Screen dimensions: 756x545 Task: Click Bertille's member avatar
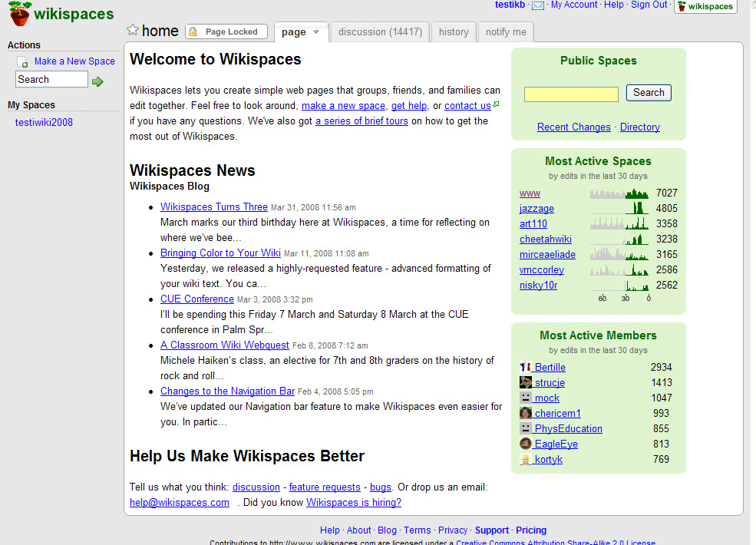click(x=526, y=367)
